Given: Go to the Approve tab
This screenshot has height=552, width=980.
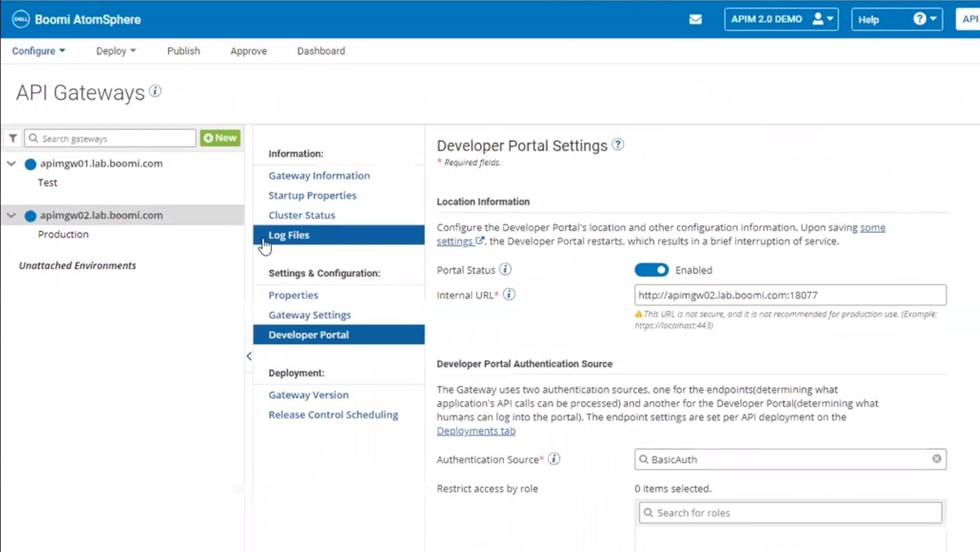Looking at the screenshot, I should pyautogui.click(x=249, y=51).
